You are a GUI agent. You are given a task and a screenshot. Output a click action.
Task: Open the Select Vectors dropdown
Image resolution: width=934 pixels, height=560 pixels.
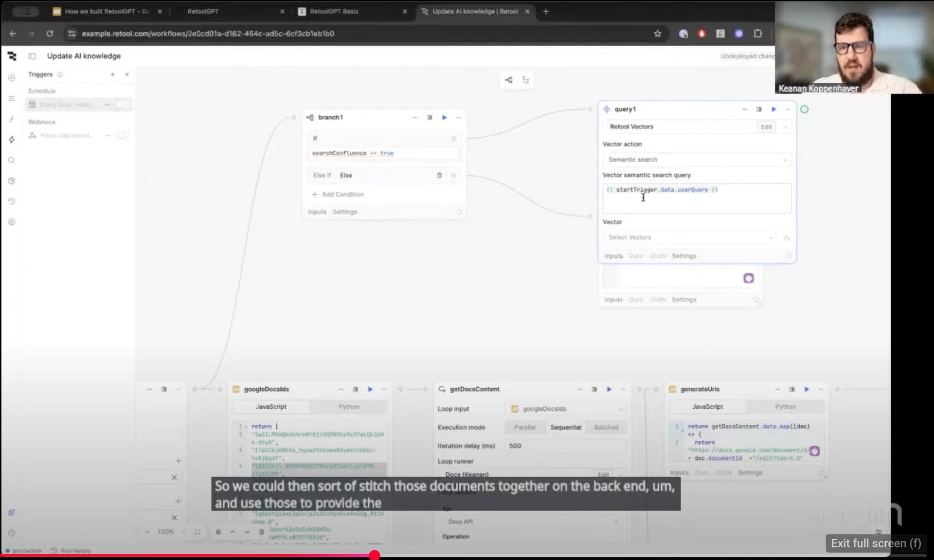pyautogui.click(x=690, y=237)
